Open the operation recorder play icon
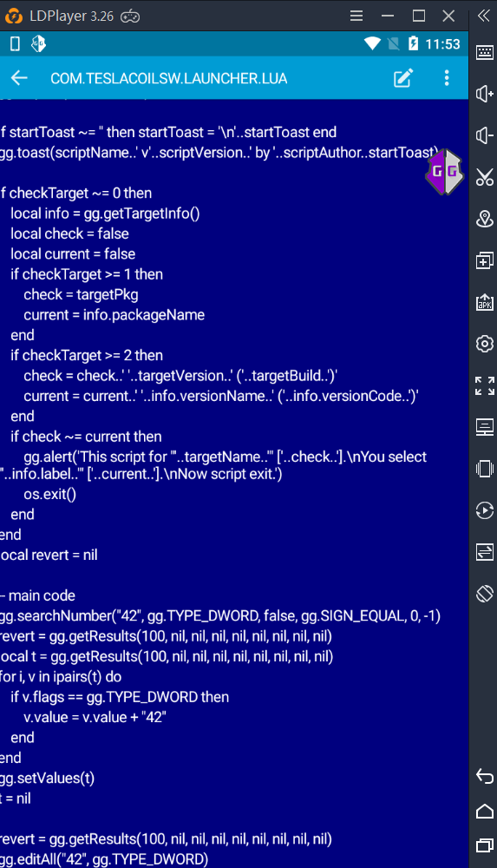 click(485, 510)
